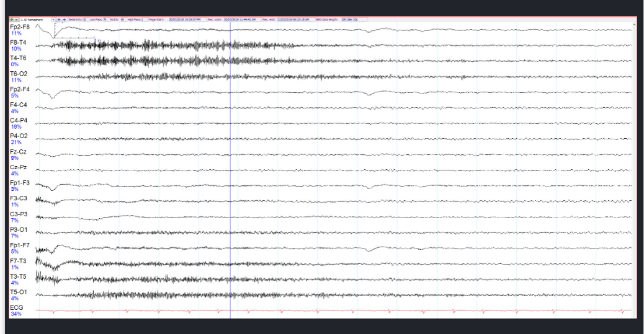644x334 pixels.
Task: Click the Rec. start timestamp
Action: tap(240, 19)
